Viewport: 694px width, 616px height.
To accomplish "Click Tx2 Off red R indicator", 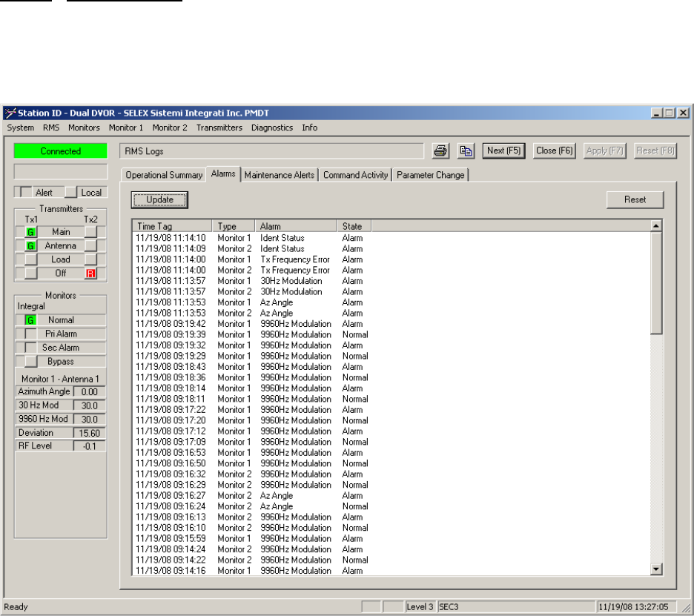I will pos(90,274).
